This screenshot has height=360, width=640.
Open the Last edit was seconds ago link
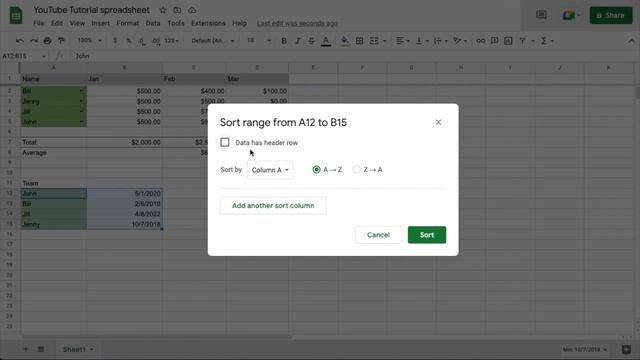297,23
